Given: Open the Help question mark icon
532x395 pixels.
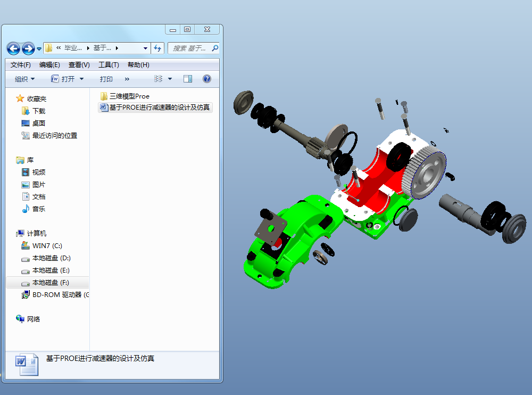Looking at the screenshot, I should pos(206,79).
